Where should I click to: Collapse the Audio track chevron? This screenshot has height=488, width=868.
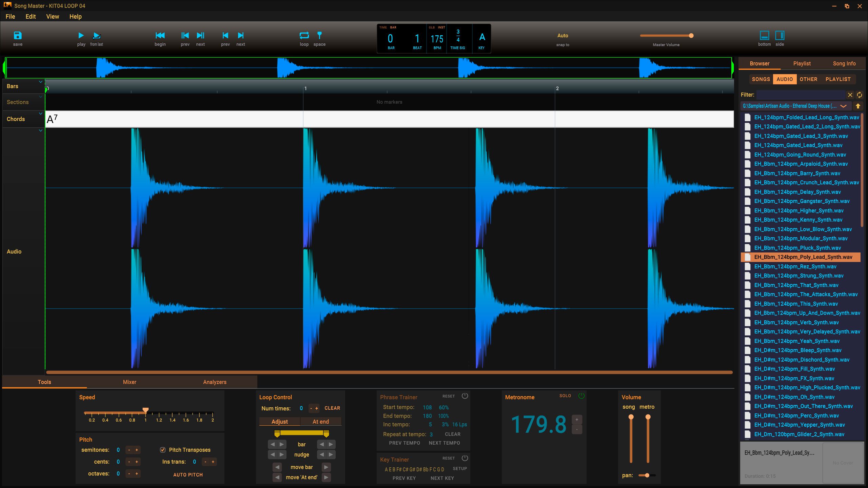click(41, 130)
